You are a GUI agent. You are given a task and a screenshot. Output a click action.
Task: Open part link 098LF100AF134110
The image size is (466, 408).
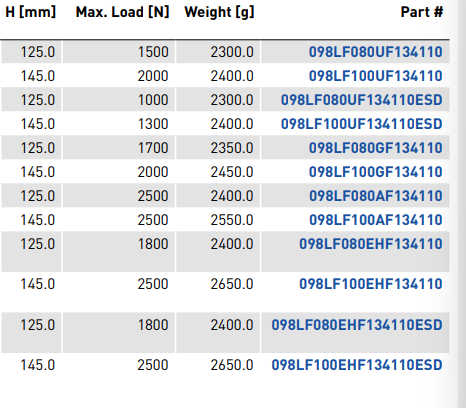[376, 220]
